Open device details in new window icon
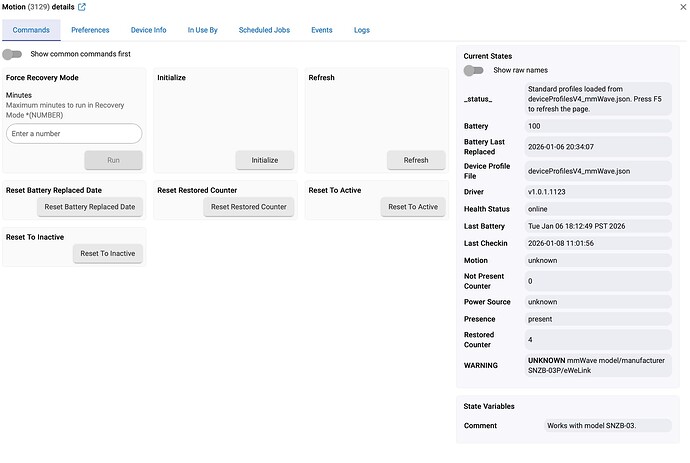Screen dimensions: 690x463 point(82,8)
